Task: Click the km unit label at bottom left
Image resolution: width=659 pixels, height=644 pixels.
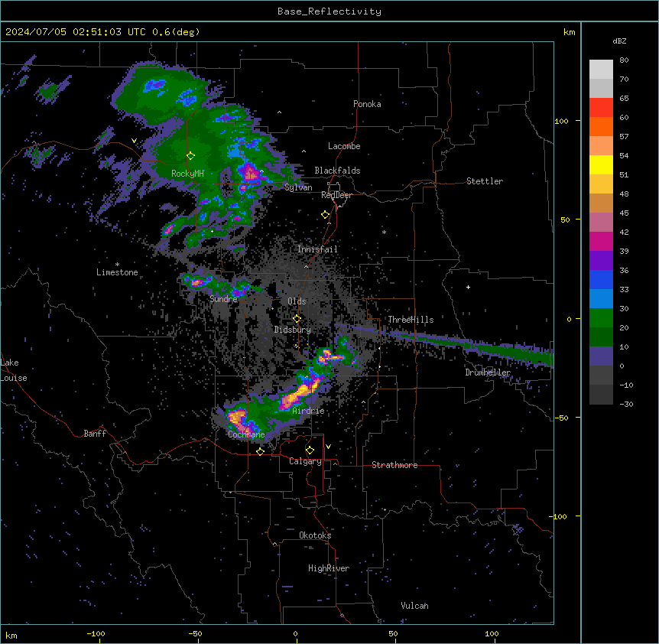Action: point(11,635)
